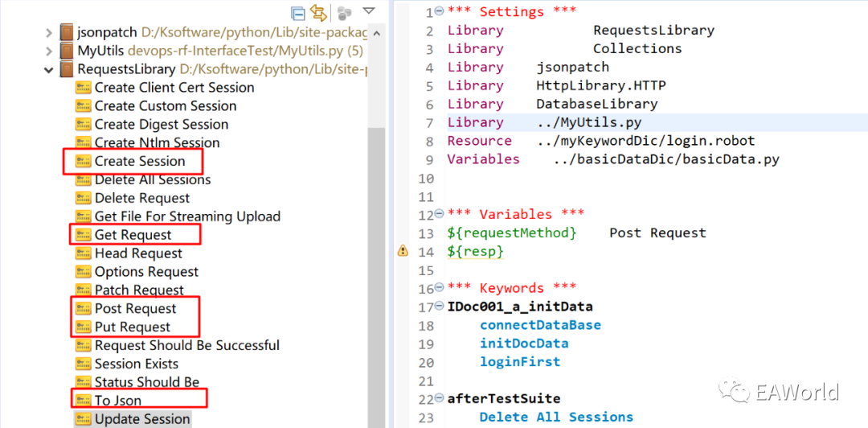Select Delete All Sessions in library tree
The width and height of the screenshot is (868, 428).
click(x=153, y=179)
